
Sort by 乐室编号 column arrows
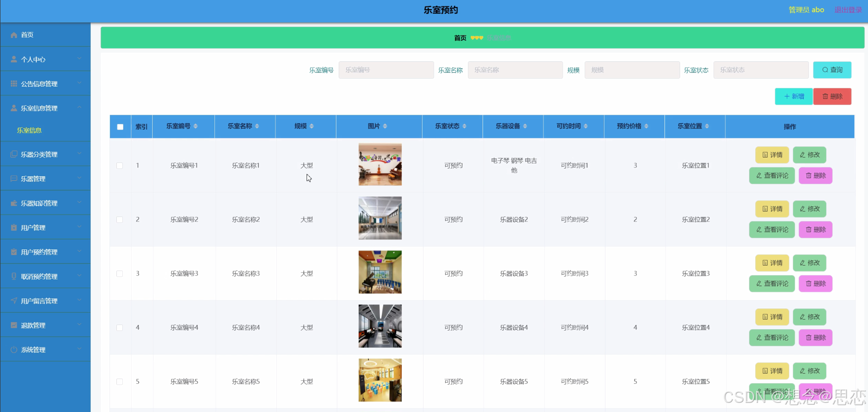coord(196,126)
